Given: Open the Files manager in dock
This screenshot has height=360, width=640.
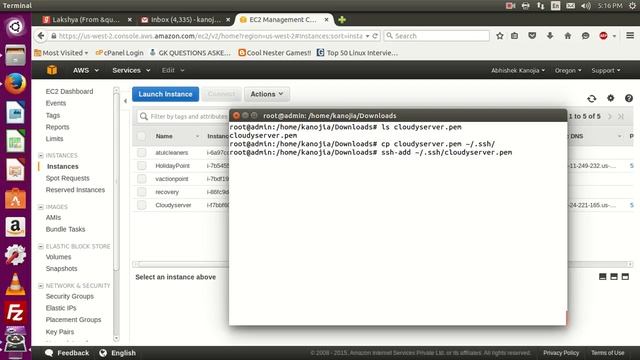Looking at the screenshot, I should [15, 55].
